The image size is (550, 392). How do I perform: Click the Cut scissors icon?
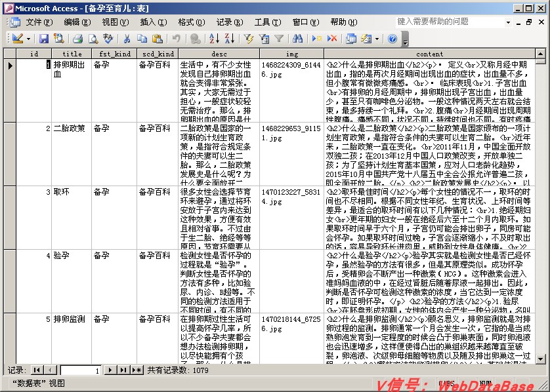pos(127,39)
